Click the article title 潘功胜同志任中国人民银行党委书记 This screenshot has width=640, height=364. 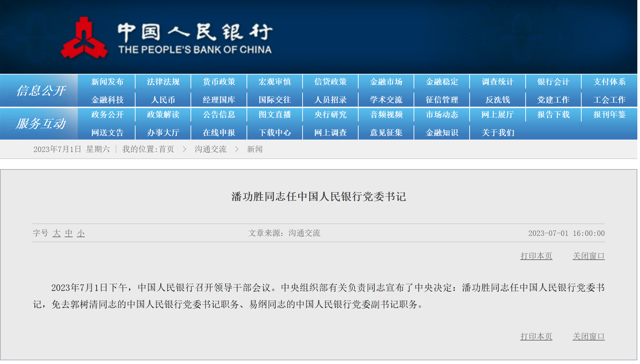click(x=319, y=197)
